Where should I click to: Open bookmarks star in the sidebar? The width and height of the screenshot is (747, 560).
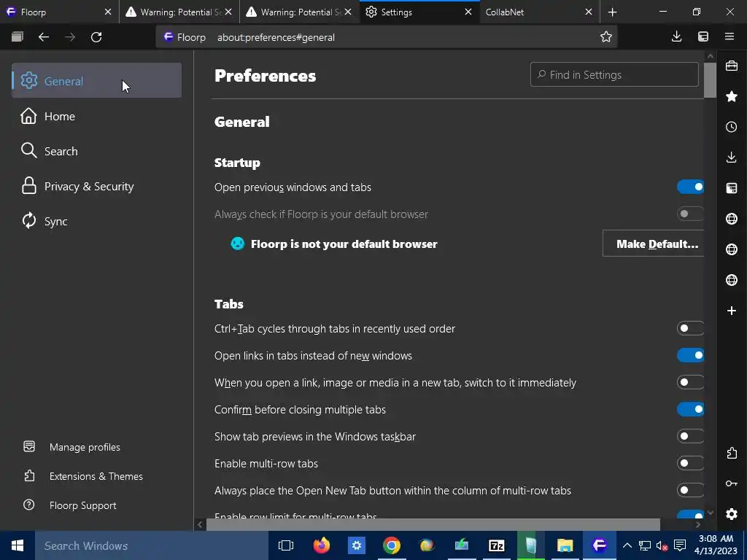[732, 97]
